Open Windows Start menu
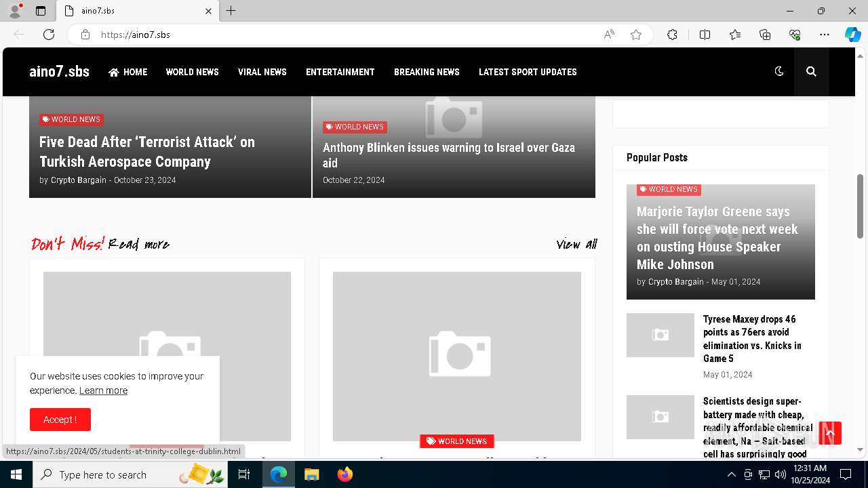 tap(16, 474)
